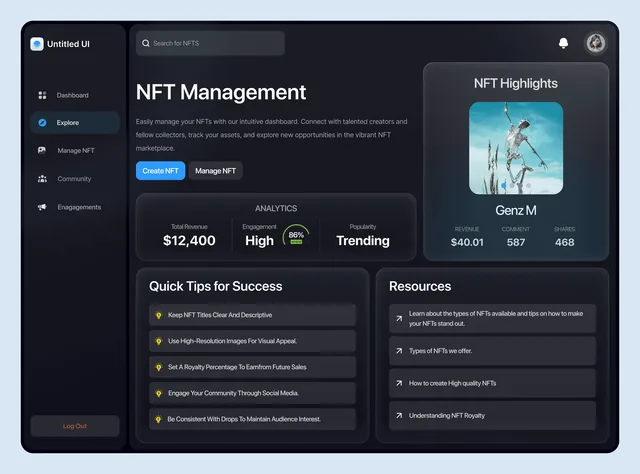This screenshot has width=640, height=474.
Task: Click the Genz M NFT title
Action: (516, 210)
